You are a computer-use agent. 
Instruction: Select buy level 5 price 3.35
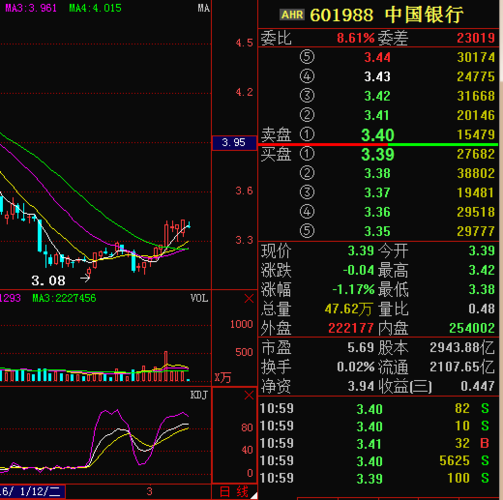point(377,231)
